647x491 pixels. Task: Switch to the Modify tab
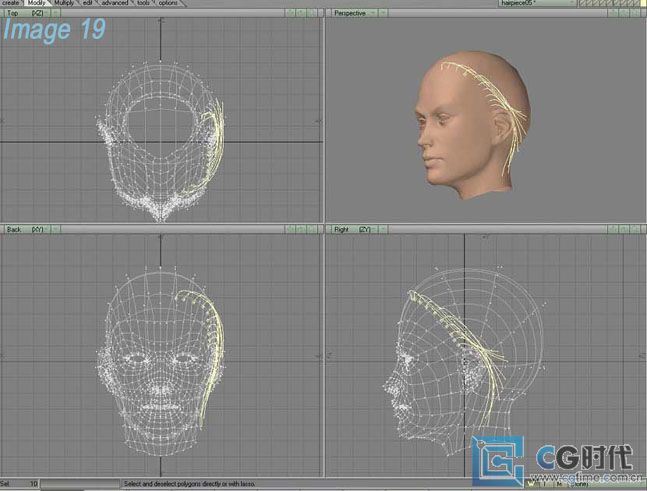(x=38, y=3)
